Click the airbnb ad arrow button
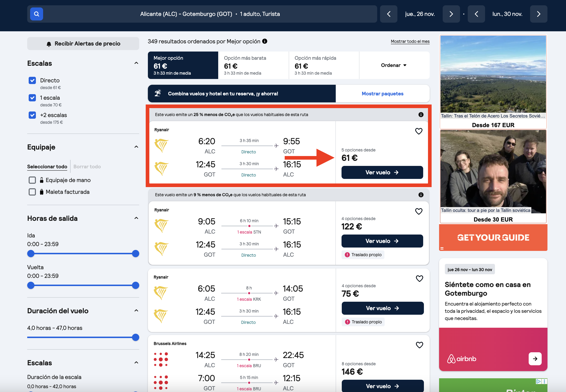The image size is (566, 392). 535,359
